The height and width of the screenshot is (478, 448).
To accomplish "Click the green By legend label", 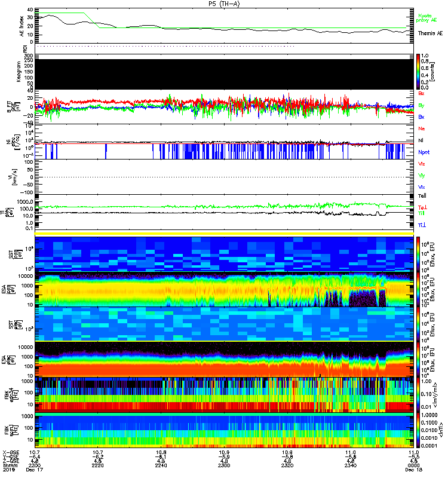I will pyautogui.click(x=421, y=106).
